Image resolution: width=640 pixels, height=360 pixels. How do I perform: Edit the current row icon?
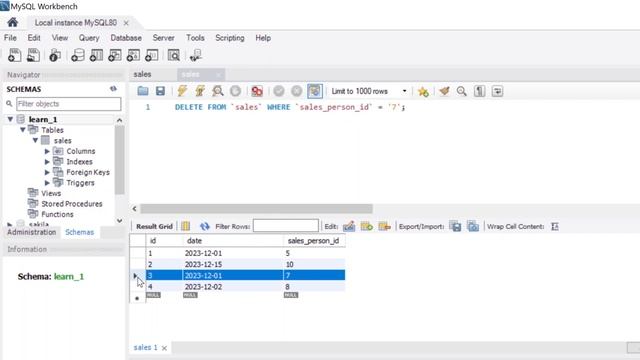(349, 226)
